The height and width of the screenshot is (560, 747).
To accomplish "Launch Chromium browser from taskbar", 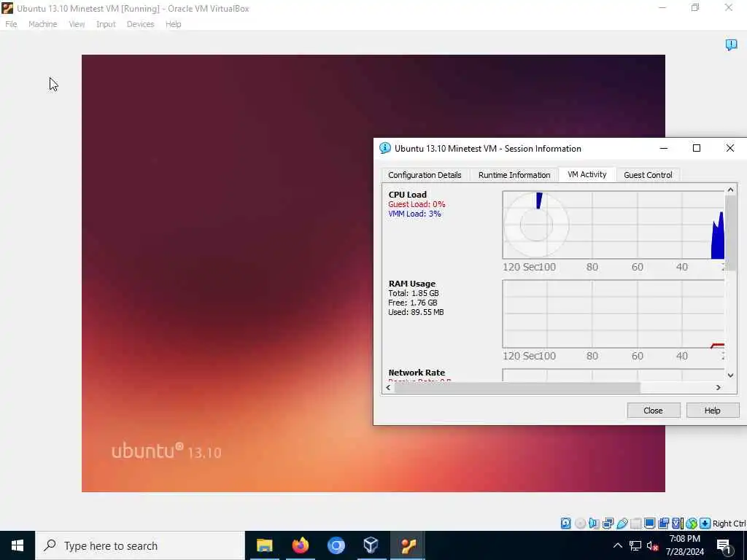I will click(336, 545).
